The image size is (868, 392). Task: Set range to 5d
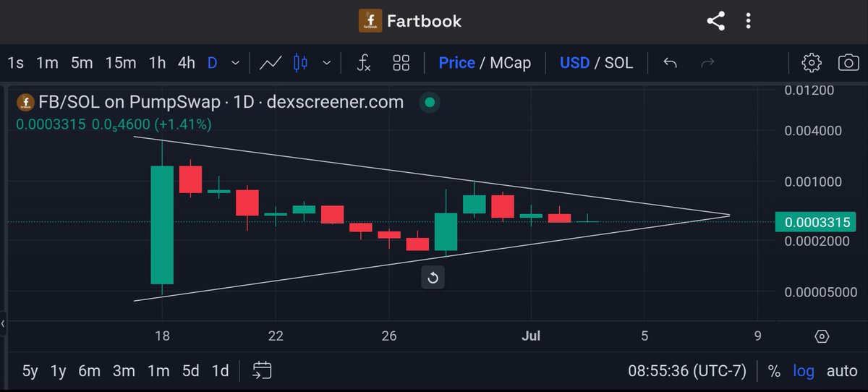[191, 371]
